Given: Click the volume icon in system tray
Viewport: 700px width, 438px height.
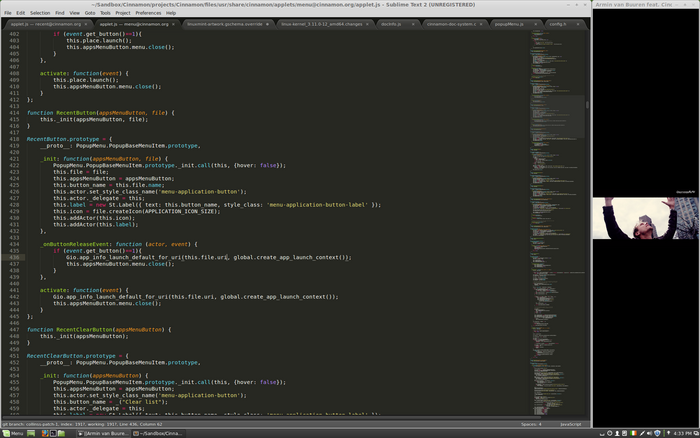Looking at the screenshot, I should tap(649, 433).
